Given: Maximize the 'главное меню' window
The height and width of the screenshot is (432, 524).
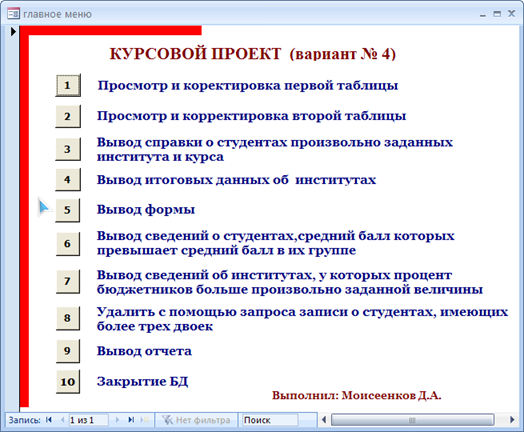Looking at the screenshot, I should click(x=497, y=14).
